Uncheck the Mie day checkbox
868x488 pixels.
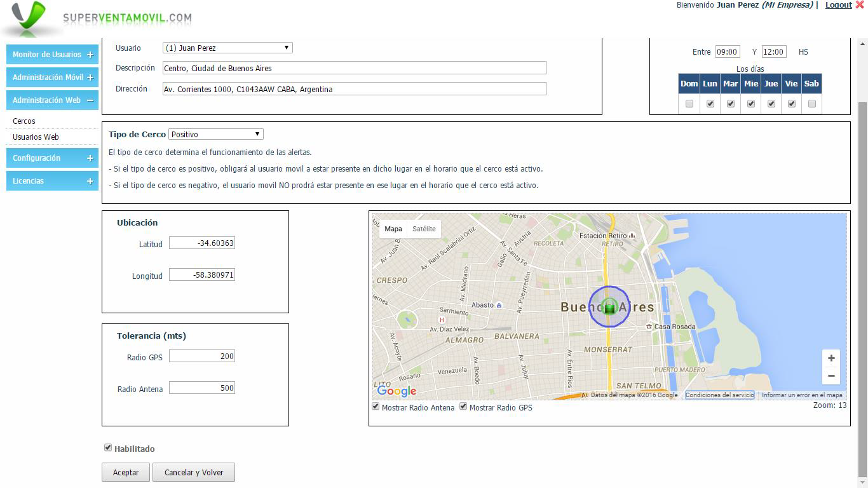tap(751, 104)
